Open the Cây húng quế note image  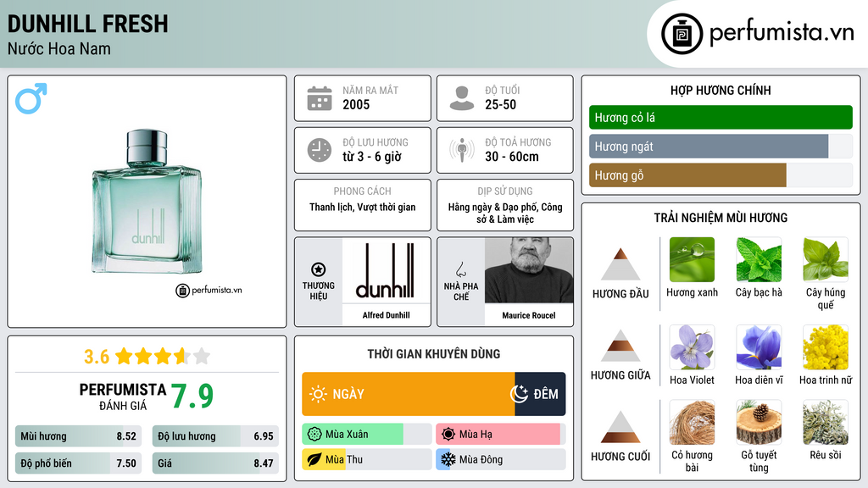click(826, 259)
